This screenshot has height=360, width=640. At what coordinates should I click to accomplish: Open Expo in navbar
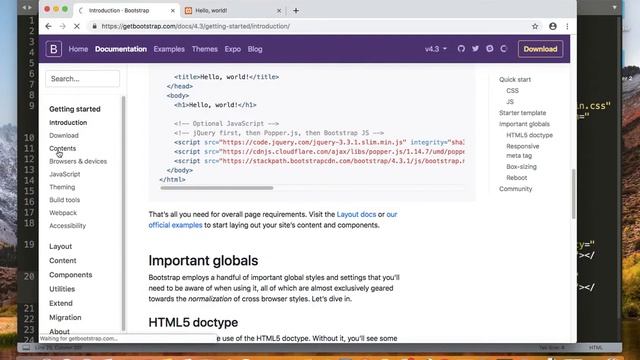(233, 49)
